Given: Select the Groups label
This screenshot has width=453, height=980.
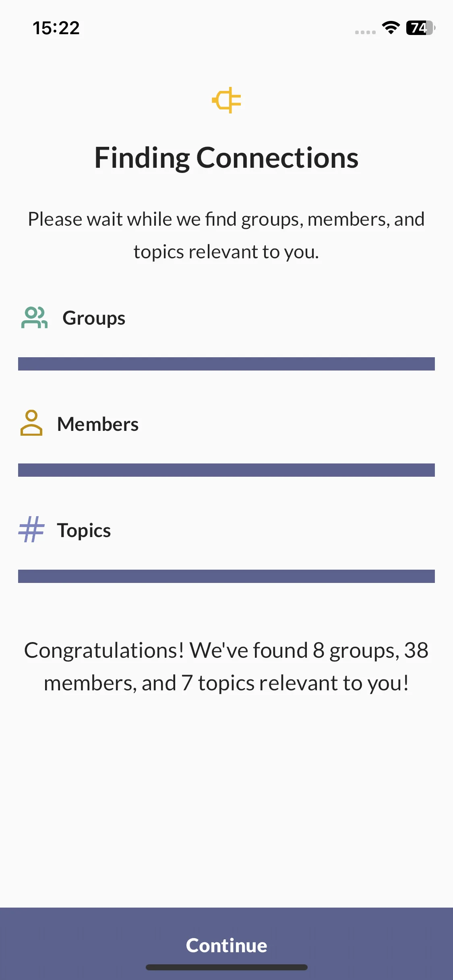Looking at the screenshot, I should point(94,318).
